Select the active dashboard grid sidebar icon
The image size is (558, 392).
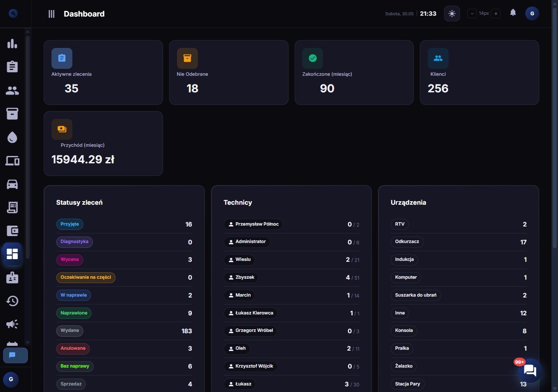tap(12, 254)
